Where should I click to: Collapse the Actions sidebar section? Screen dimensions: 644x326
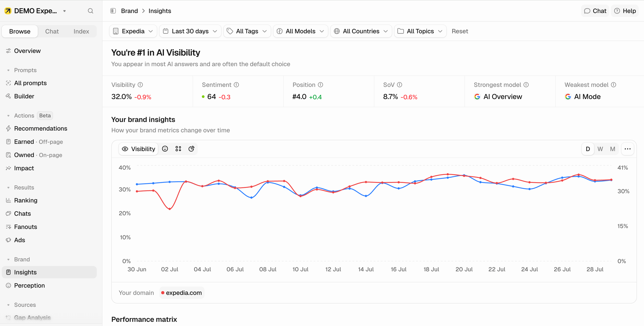pos(21,116)
